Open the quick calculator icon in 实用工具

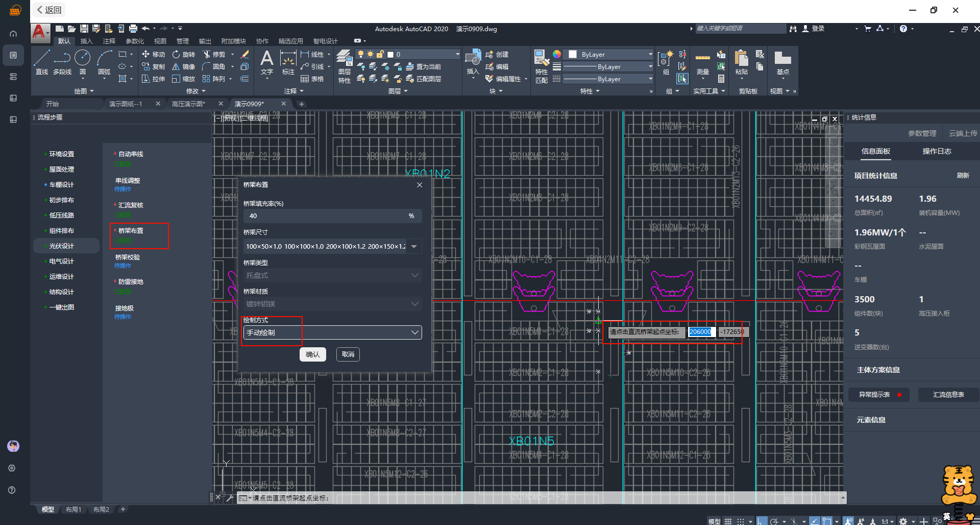[721, 79]
